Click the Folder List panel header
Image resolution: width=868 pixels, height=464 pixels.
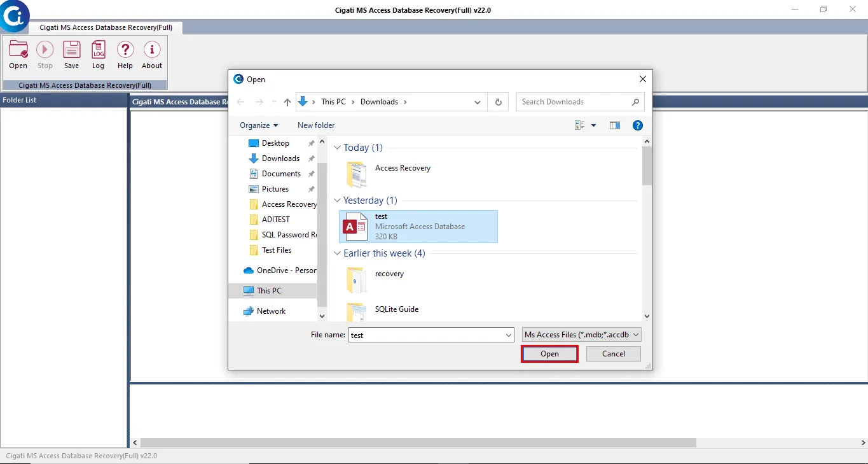[x=64, y=100]
